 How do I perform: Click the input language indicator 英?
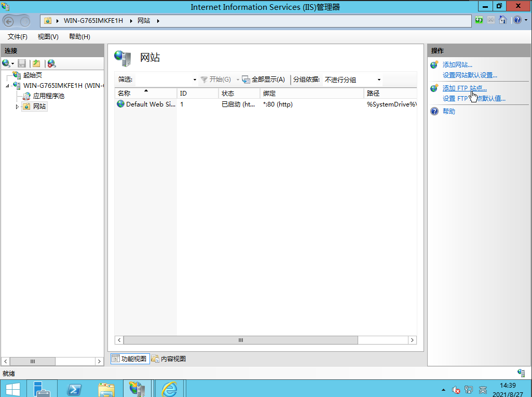(x=483, y=390)
